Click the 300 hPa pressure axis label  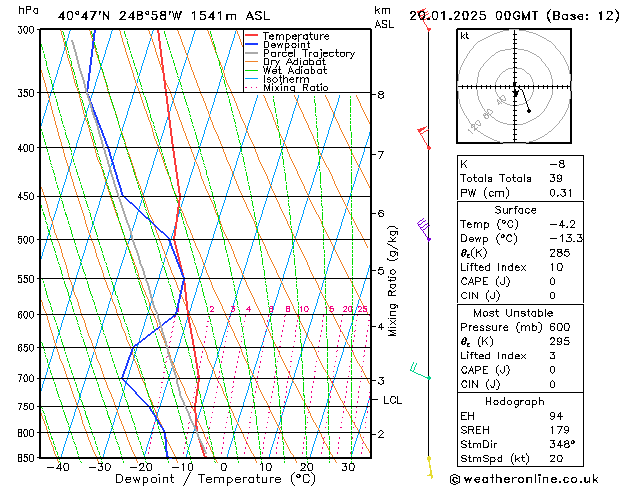pyautogui.click(x=27, y=30)
